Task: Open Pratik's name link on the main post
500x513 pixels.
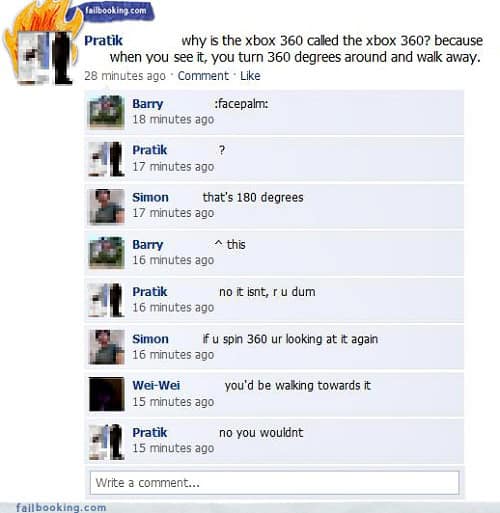Action: pos(103,41)
